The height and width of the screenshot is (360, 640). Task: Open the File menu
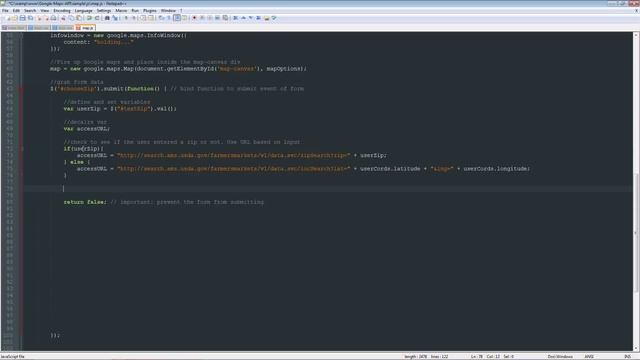pyautogui.click(x=5, y=11)
